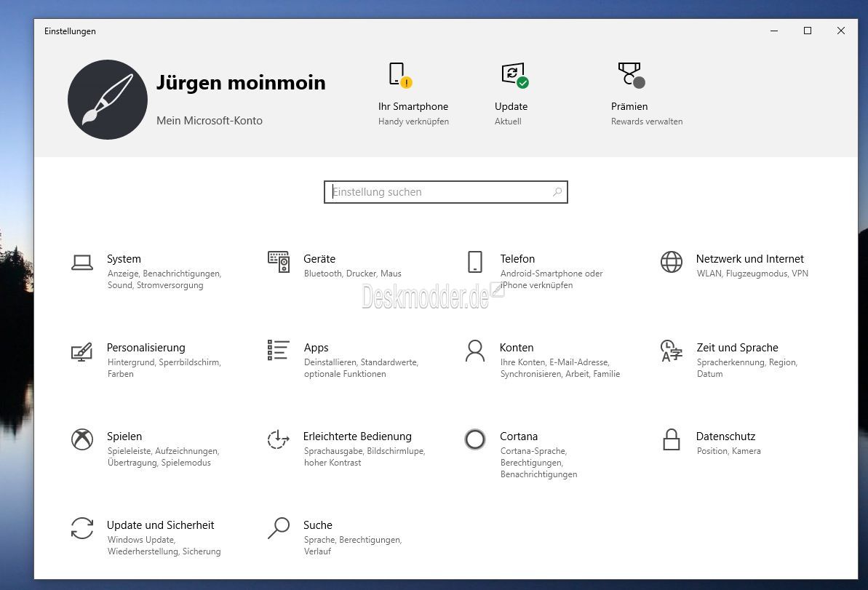Click 'Windows Update, Wiederherstellung, Sicherung' text
868x590 pixels.
tap(164, 545)
